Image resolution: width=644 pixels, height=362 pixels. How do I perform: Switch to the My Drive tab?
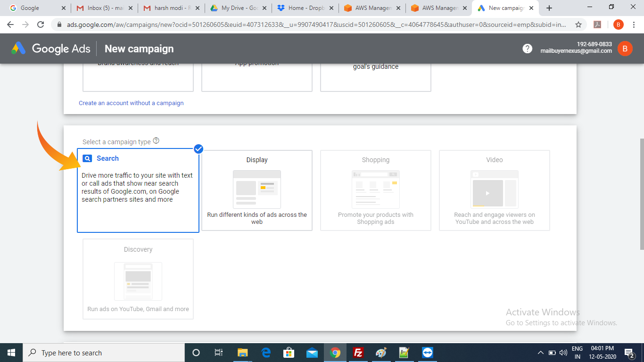[x=239, y=8]
